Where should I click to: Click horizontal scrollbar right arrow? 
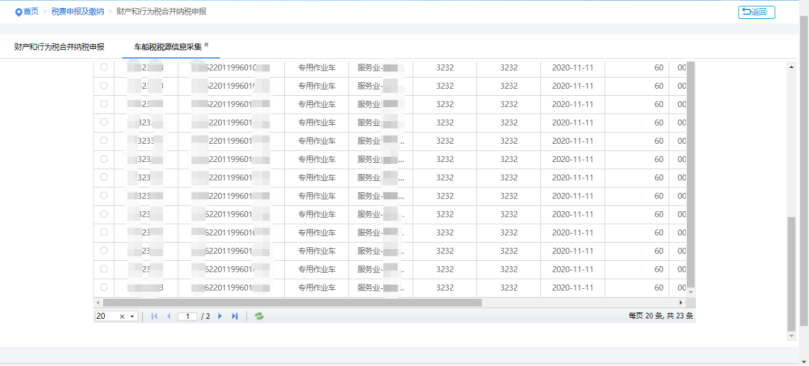click(x=681, y=303)
